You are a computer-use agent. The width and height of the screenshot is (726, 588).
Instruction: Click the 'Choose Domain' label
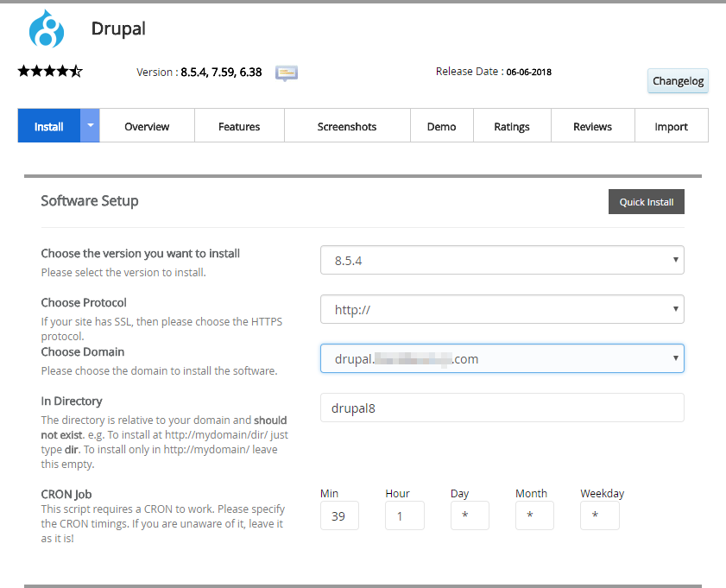[x=83, y=352]
